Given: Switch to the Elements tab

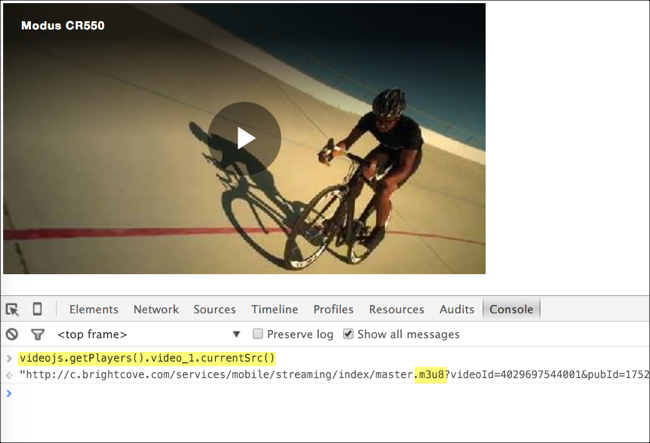Looking at the screenshot, I should click(93, 309).
